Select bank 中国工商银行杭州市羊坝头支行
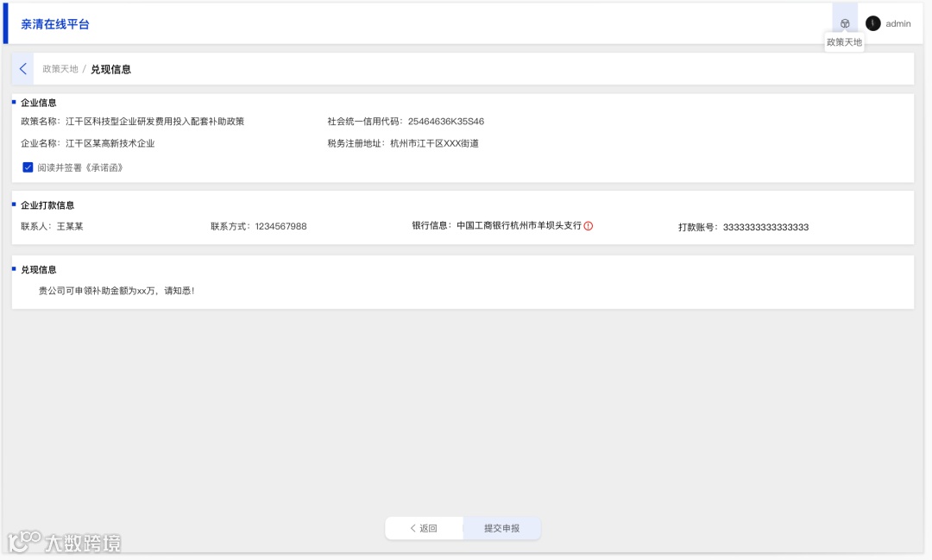The width and height of the screenshot is (932, 560). coord(519,226)
